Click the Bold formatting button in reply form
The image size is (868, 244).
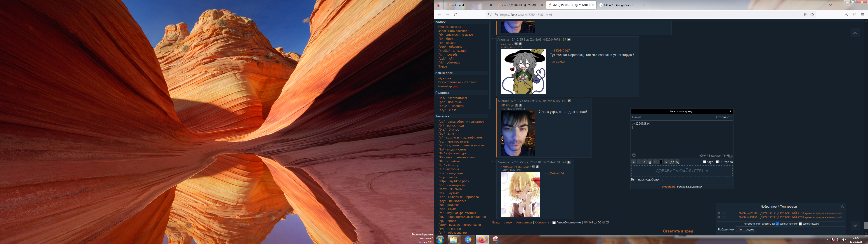pyautogui.click(x=633, y=162)
